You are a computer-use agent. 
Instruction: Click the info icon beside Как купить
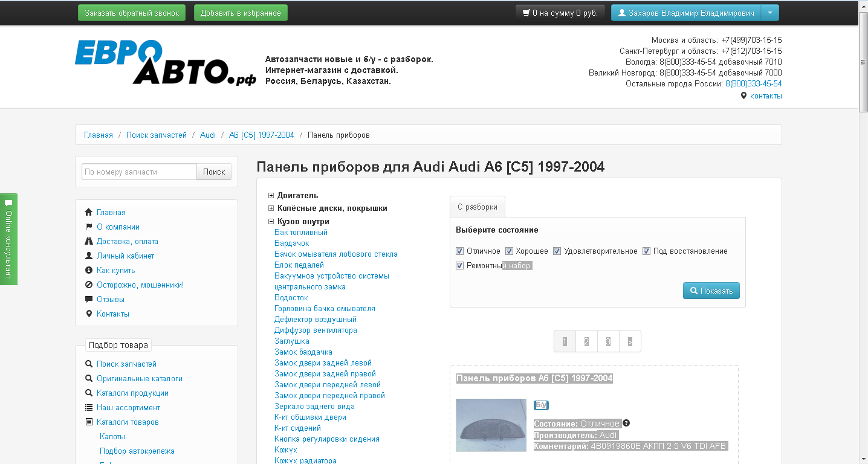[x=89, y=270]
